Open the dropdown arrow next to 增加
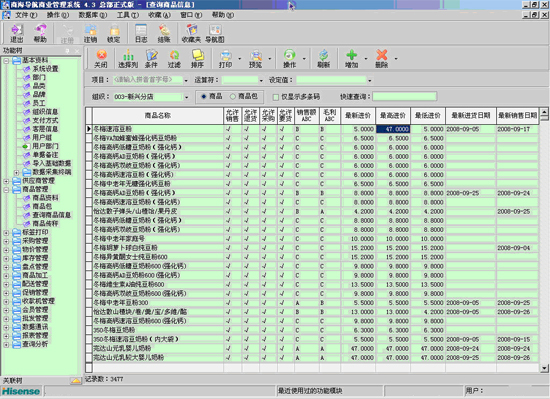 coord(366,59)
